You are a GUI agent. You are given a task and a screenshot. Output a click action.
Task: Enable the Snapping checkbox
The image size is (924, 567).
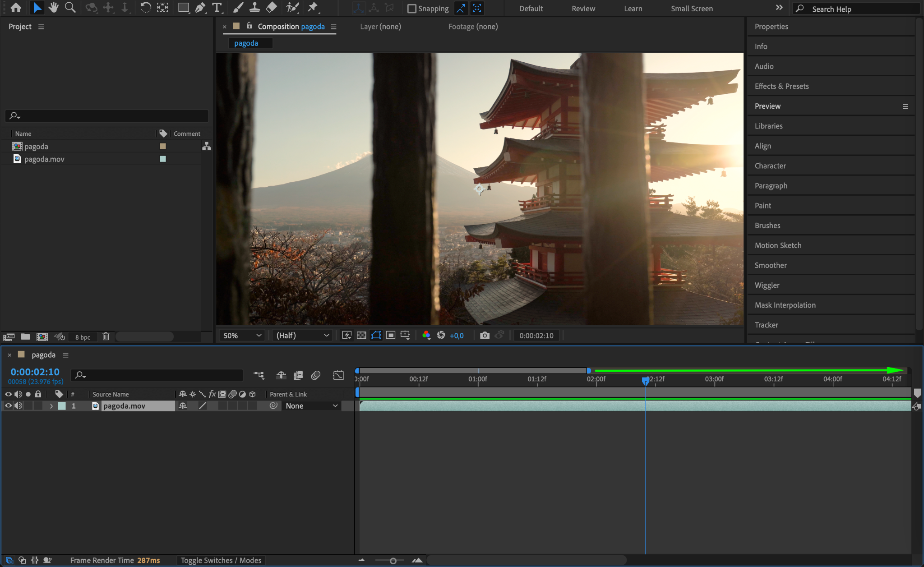tap(411, 9)
